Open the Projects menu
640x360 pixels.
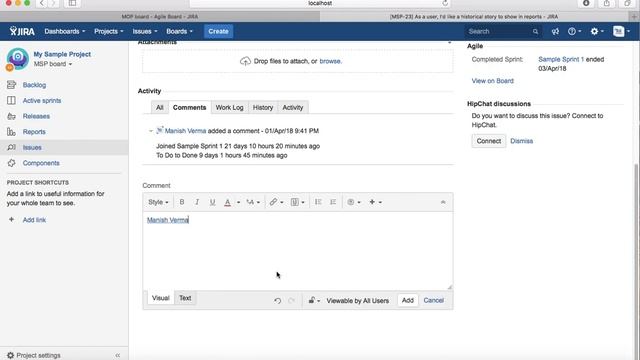coord(109,31)
